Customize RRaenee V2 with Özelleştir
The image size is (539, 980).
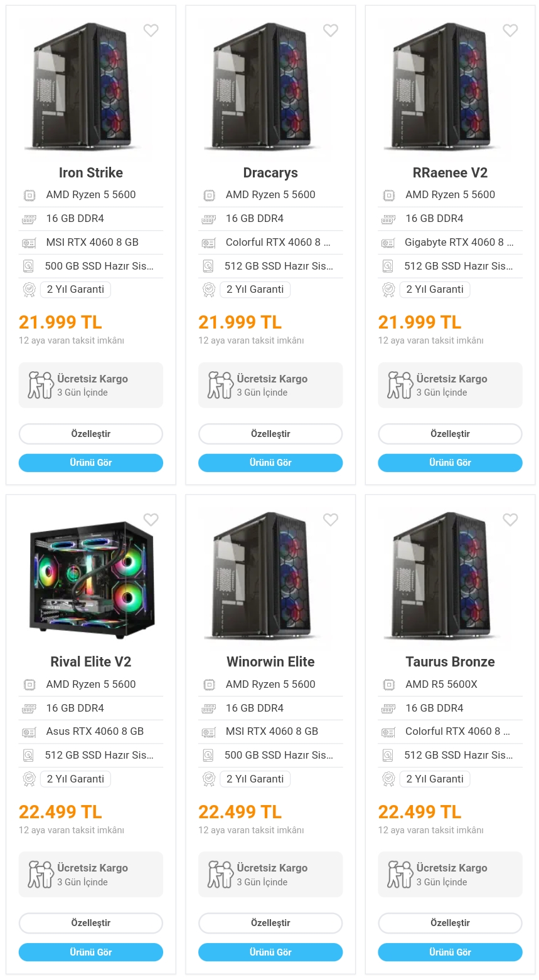coord(450,434)
